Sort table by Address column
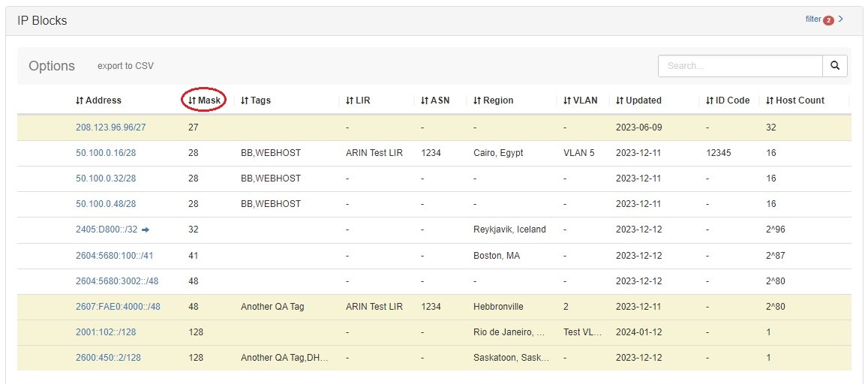The width and height of the screenshot is (868, 384). (x=98, y=100)
